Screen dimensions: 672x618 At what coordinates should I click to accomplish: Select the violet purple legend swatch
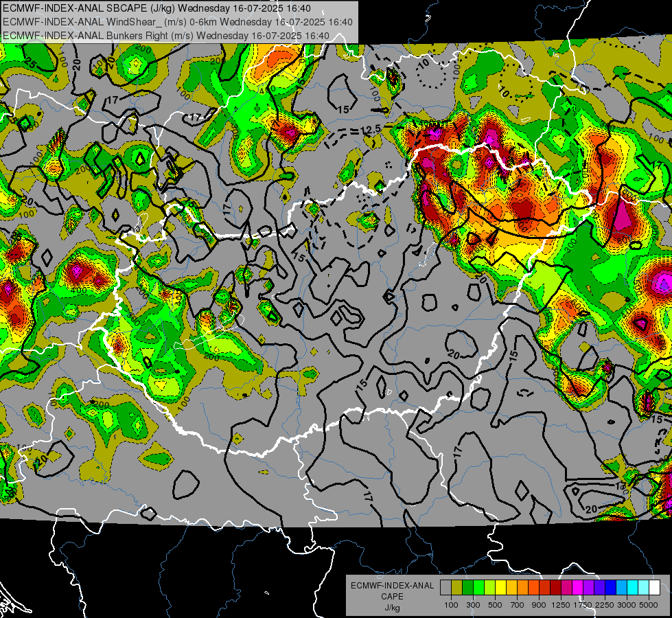click(589, 588)
